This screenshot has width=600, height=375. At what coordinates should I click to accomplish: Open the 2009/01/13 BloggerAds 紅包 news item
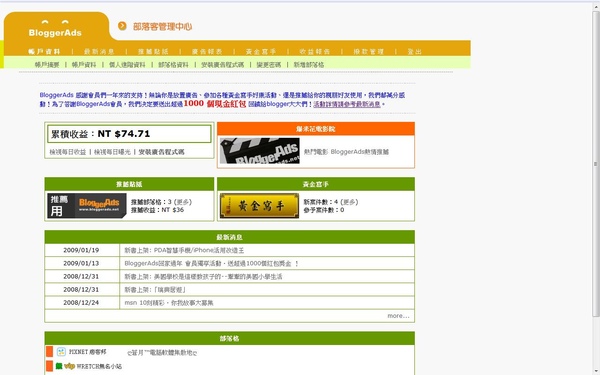(x=211, y=263)
